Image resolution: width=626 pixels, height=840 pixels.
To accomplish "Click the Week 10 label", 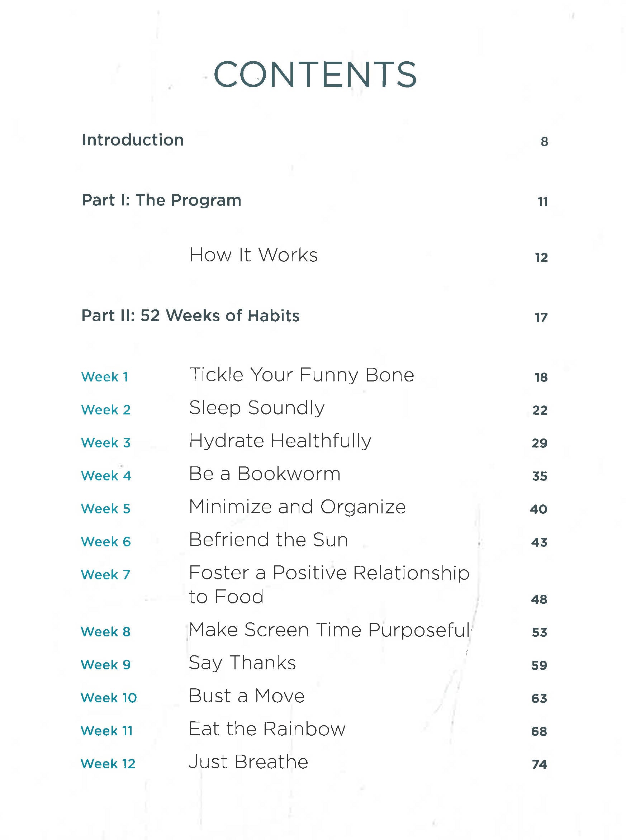I will pyautogui.click(x=109, y=698).
